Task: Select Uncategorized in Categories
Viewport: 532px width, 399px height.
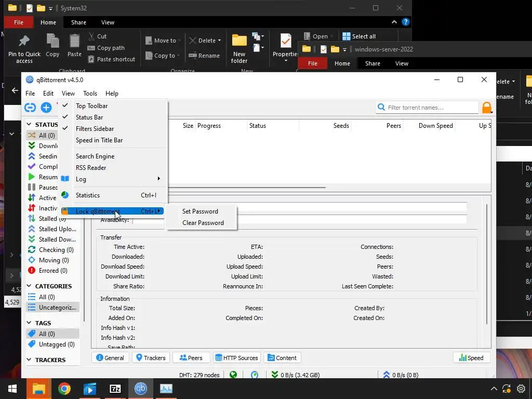Action: [x=52, y=308]
